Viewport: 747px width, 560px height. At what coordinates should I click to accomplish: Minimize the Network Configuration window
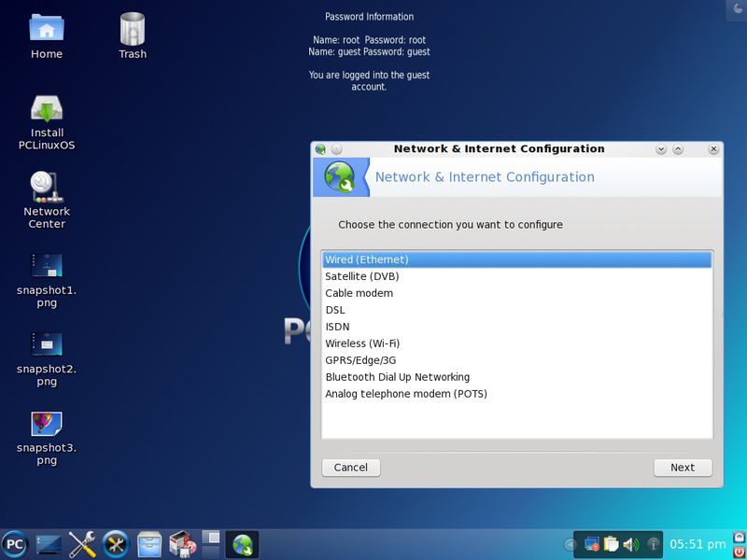pyautogui.click(x=661, y=149)
